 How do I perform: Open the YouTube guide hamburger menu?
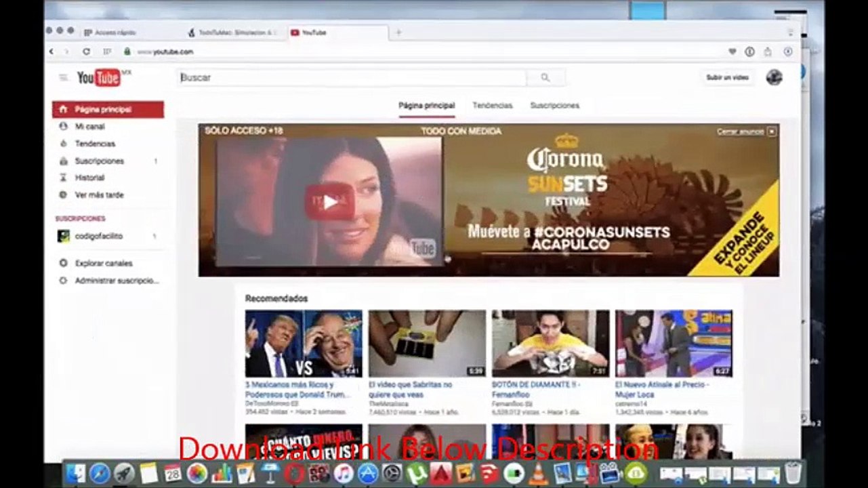coord(64,78)
